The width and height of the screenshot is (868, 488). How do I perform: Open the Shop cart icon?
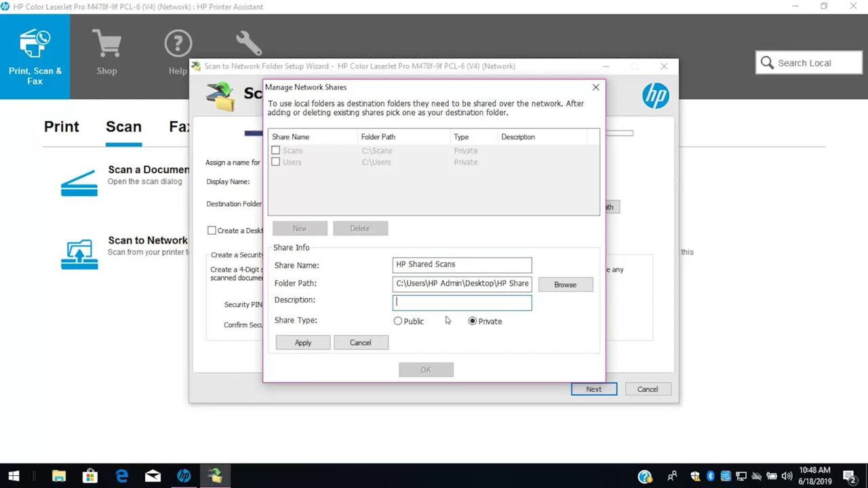point(106,45)
